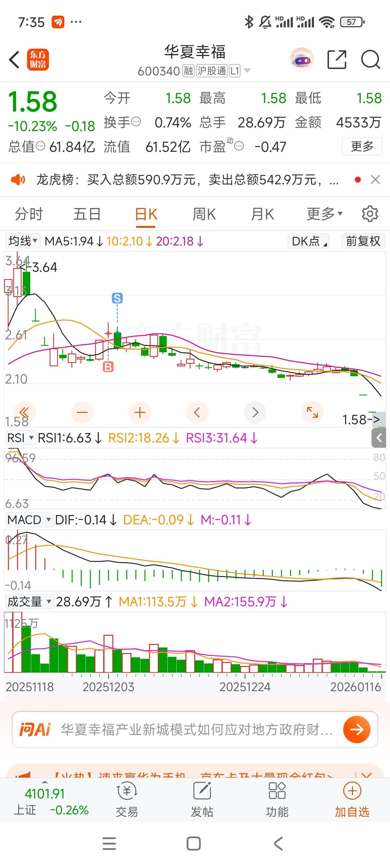Tap the DIF:-0.14 value label

85,520
